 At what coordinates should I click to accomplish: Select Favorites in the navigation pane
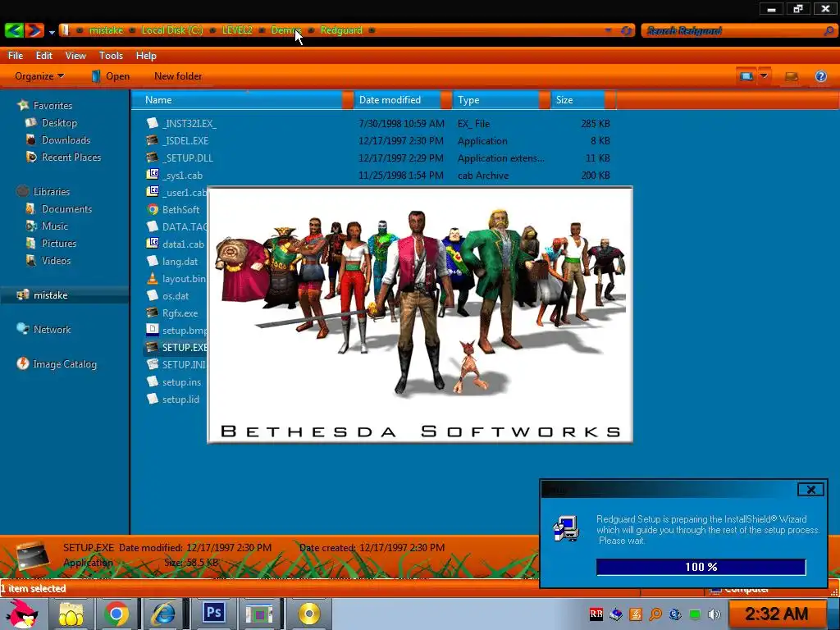click(x=52, y=106)
